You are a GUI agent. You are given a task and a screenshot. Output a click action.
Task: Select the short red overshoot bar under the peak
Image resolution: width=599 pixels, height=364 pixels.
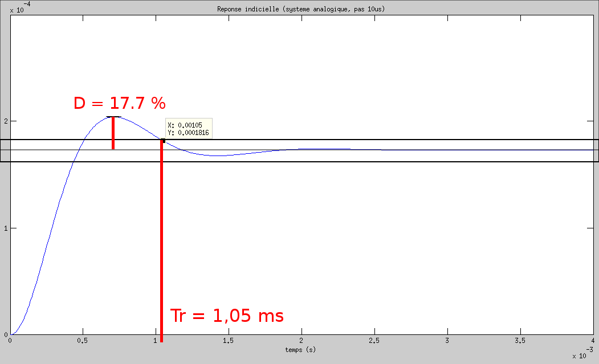(113, 133)
